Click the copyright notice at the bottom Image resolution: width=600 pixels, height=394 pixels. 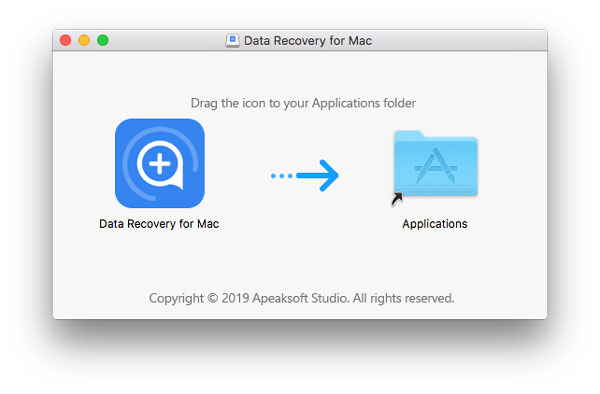tap(302, 298)
